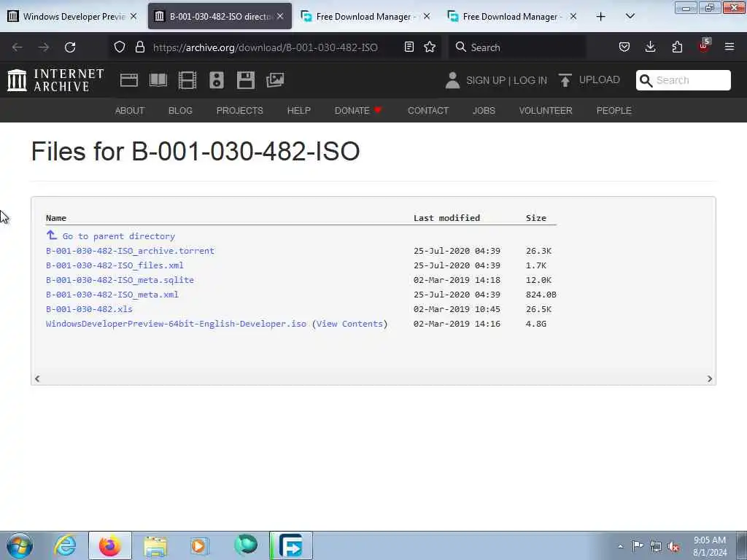Open the Internet Archive audio speaker icon

coord(216,80)
